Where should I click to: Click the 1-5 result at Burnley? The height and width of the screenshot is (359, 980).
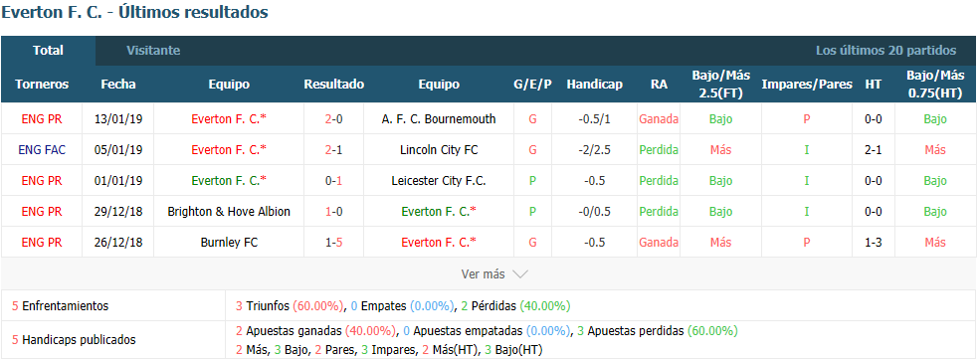click(x=333, y=243)
